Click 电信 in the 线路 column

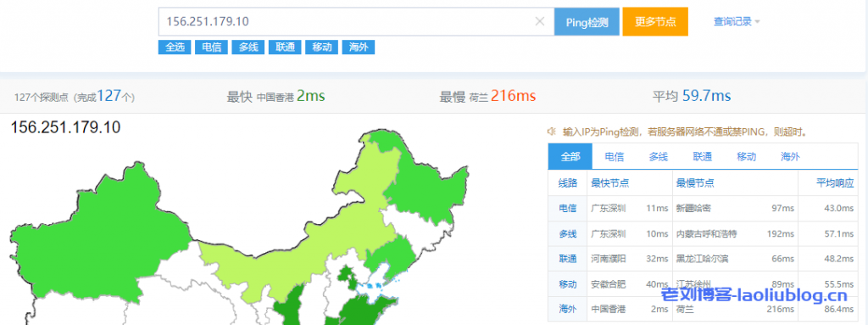[567, 209]
